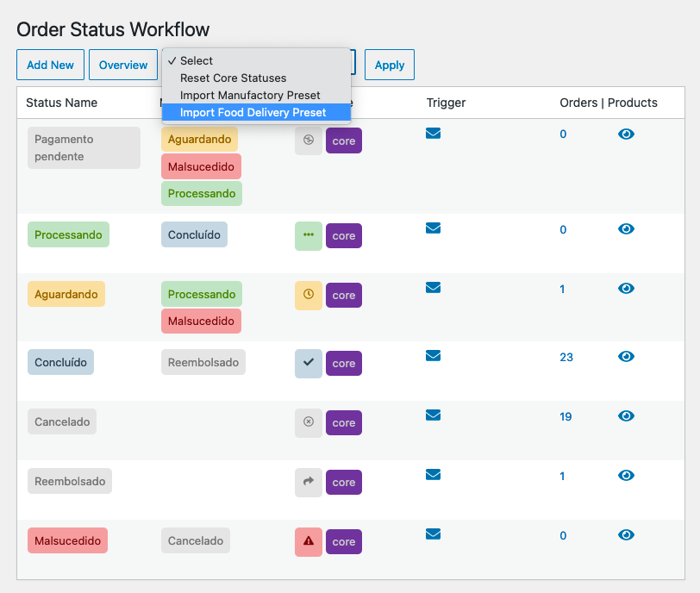
Task: Open orders count 0 for Processando
Action: (x=563, y=229)
